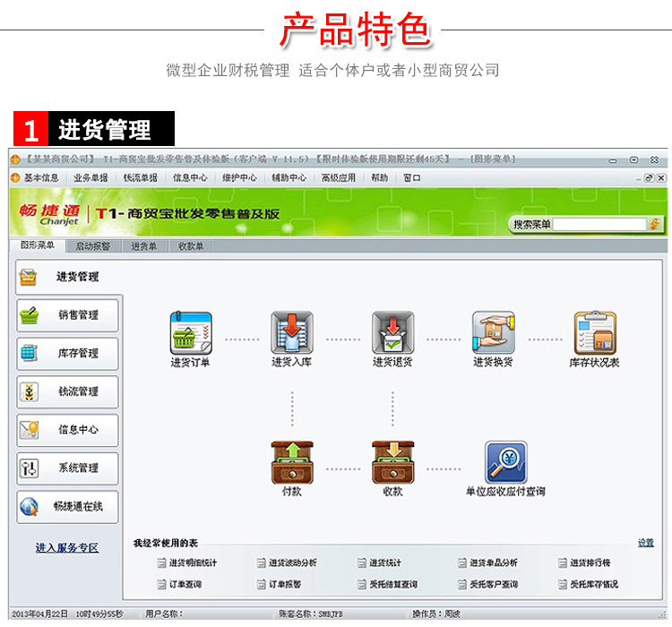Screen dimensions: 672x627
Task: Click the 设置 link for frequent reports
Action: click(x=646, y=543)
